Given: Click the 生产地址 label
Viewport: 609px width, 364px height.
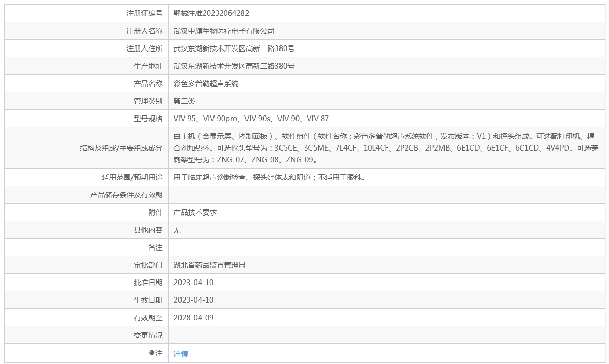Looking at the screenshot, I should tap(148, 66).
